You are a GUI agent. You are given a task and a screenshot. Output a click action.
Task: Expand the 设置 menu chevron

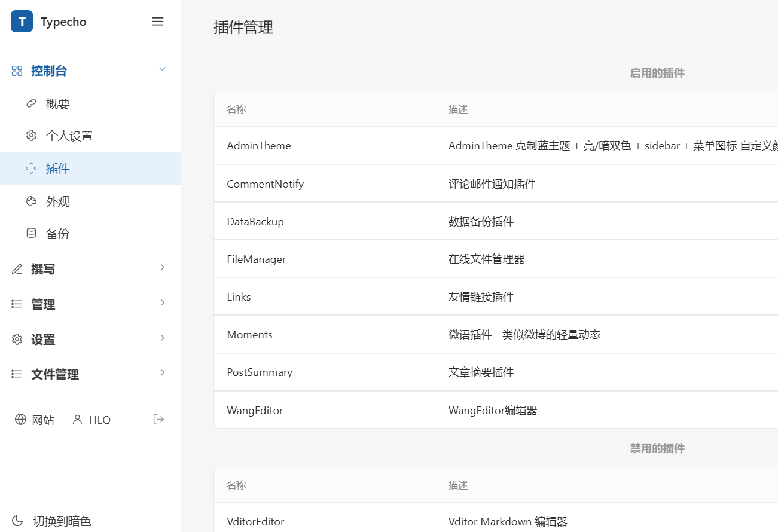162,338
